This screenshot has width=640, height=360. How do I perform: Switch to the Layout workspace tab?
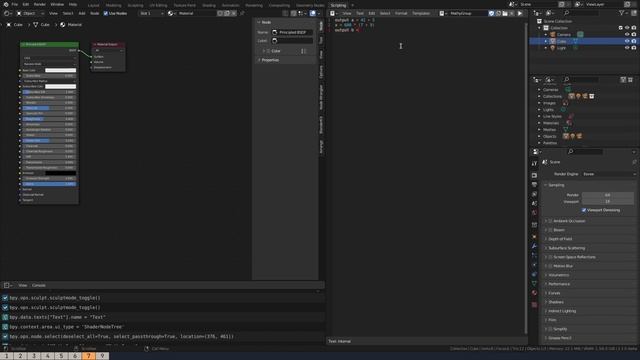pyautogui.click(x=93, y=5)
